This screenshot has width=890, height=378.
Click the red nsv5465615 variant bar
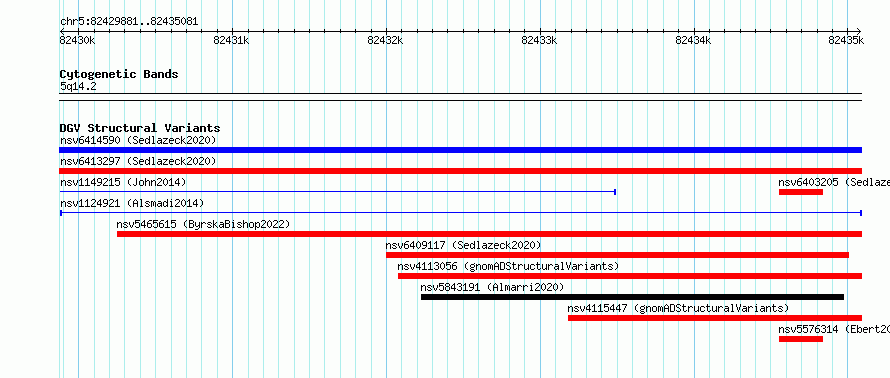(489, 234)
